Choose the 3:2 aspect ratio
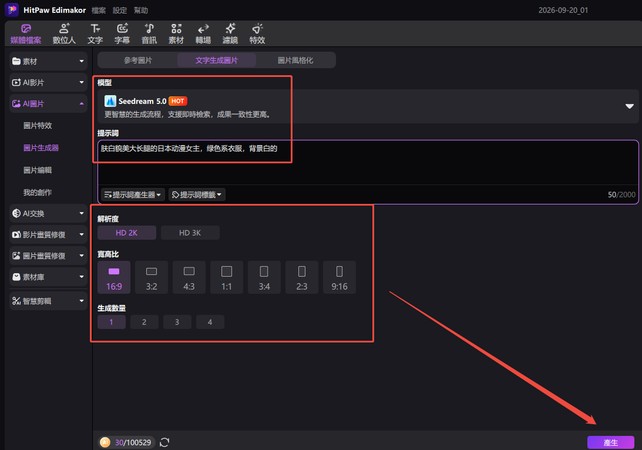The width and height of the screenshot is (642, 450). pyautogui.click(x=151, y=277)
